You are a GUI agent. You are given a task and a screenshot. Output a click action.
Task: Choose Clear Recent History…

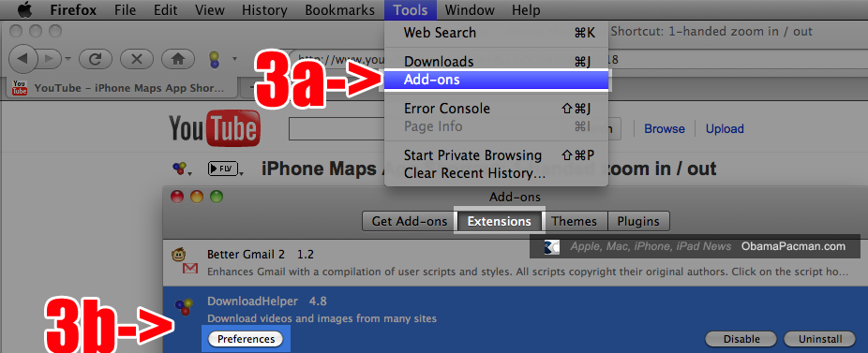[x=496, y=173]
